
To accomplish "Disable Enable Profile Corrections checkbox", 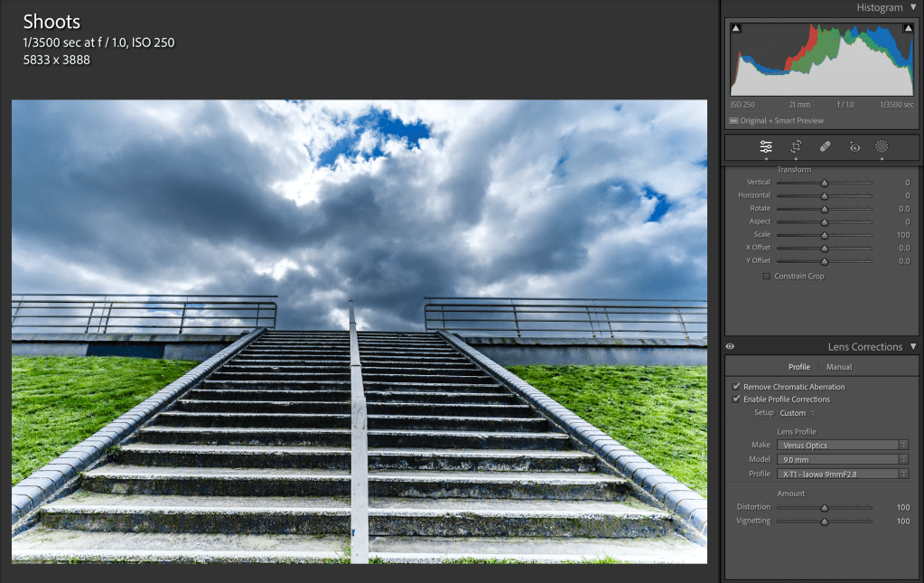I will 736,400.
